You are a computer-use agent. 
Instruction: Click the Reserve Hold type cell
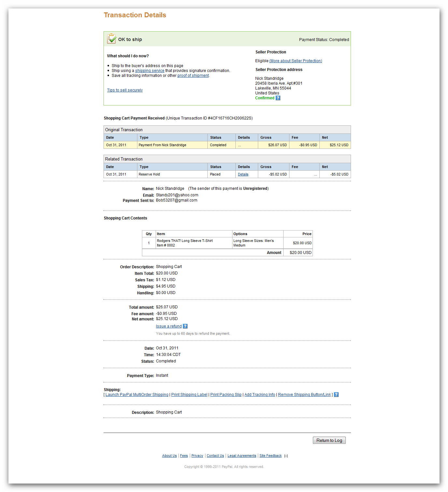click(x=172, y=175)
